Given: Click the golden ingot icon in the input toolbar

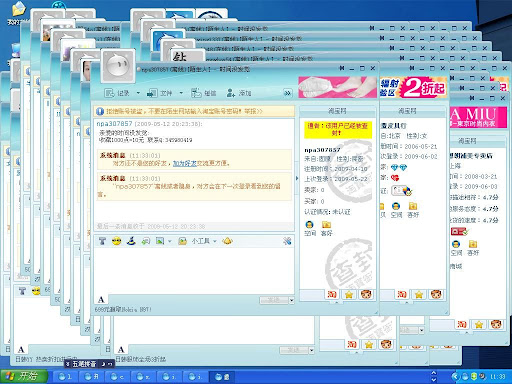Looking at the screenshot, I should pos(227,241).
